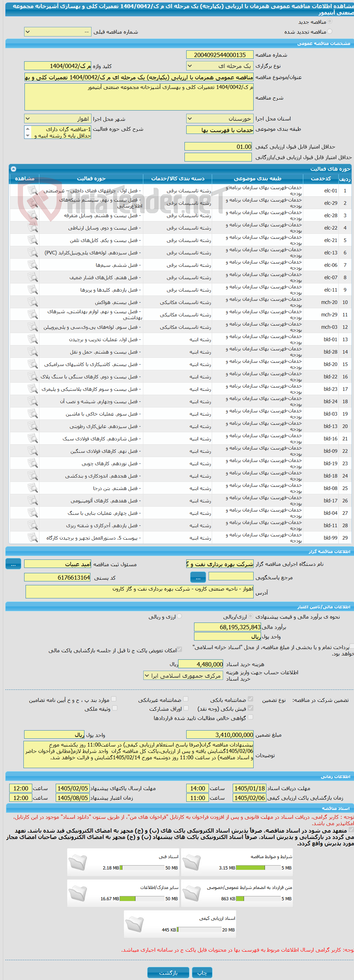This screenshot has height=980, width=354.
Task: Open the شماره مناقصه قبلی dropdown
Action: [57, 32]
